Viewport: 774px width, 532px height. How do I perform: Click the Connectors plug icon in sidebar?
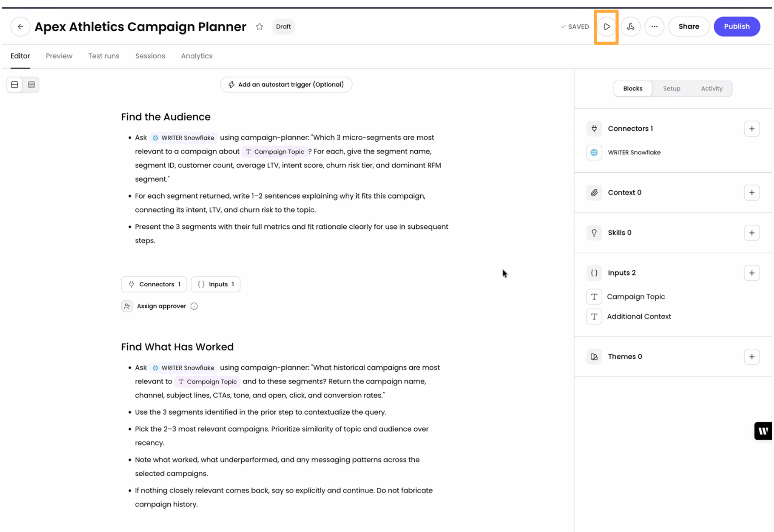tap(594, 129)
